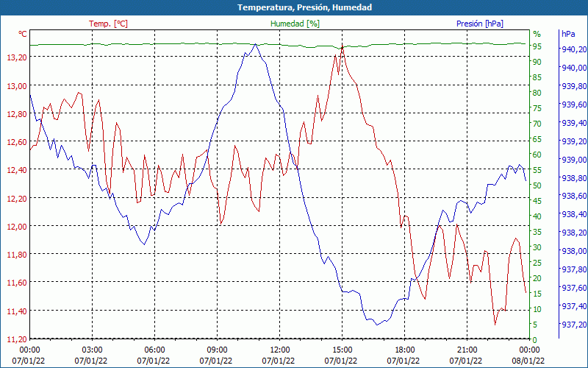The height and width of the screenshot is (368, 588).
Task: Click the 12,00 temperature axis value
Action: point(17,226)
